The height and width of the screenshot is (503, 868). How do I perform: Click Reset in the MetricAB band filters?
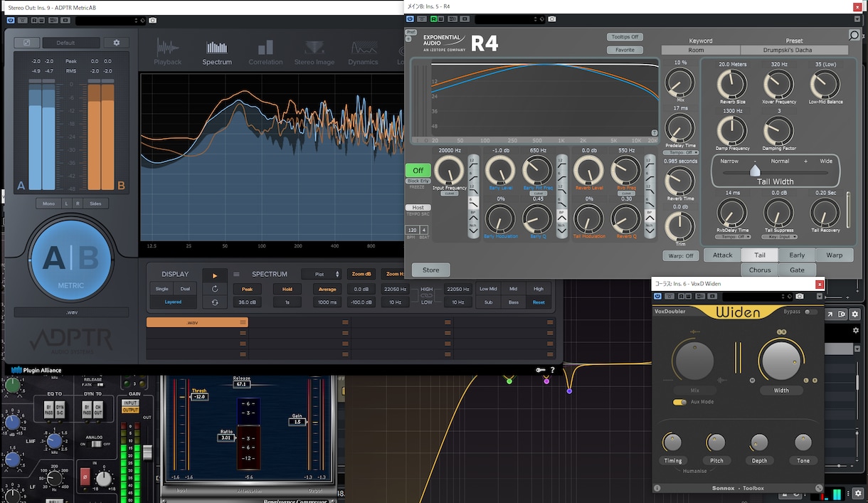click(539, 302)
